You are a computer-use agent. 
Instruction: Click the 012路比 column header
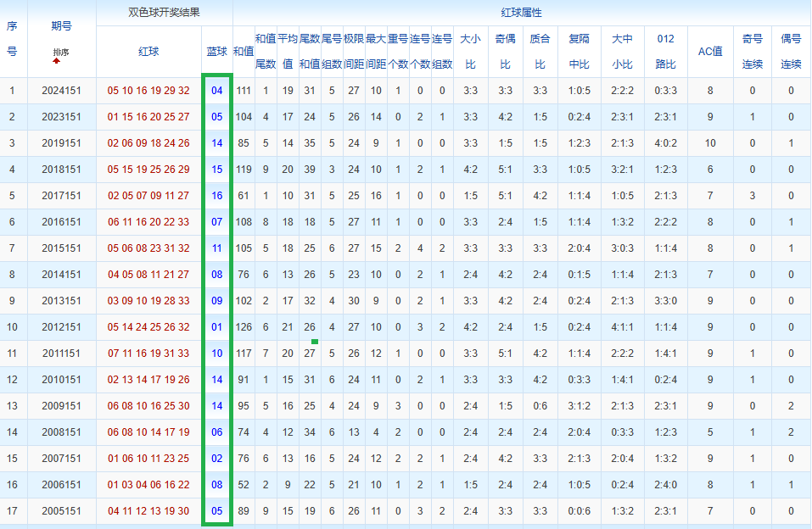[665, 51]
